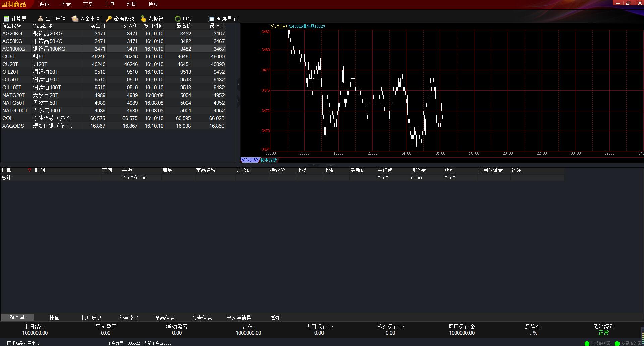Collapse chart area with bottom splitter arrow
Image resolution: width=644 pixels, height=346 pixels.
click(314, 165)
